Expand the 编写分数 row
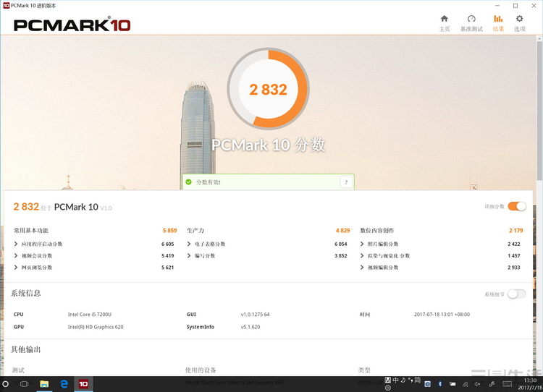Image resolution: width=543 pixels, height=392 pixels. coord(201,256)
